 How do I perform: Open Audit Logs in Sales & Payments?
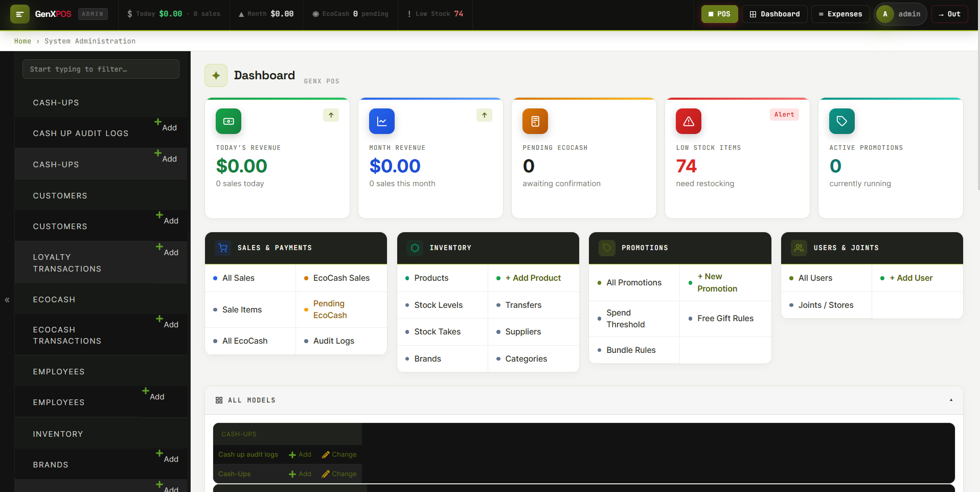pyautogui.click(x=333, y=341)
